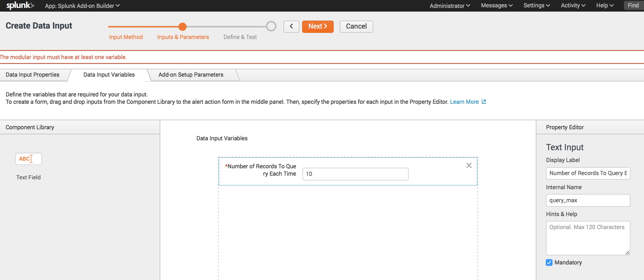Screen dimensions: 644x280
Task: Click the Inputs & Parameters step circle
Action: (x=183, y=27)
